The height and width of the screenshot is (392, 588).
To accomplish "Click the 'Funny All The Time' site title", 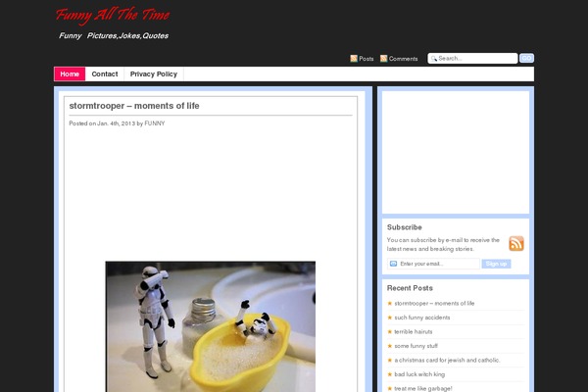I will [x=113, y=15].
